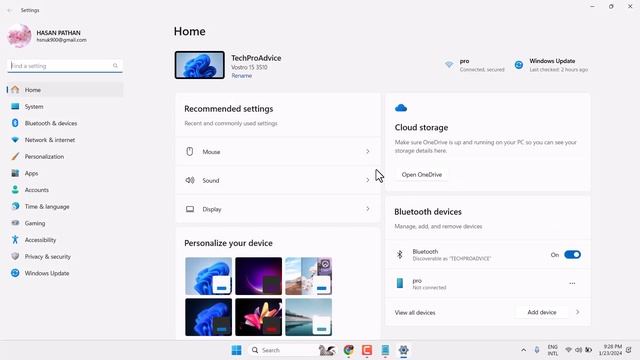Open the Accounts person icon

pos(15,190)
